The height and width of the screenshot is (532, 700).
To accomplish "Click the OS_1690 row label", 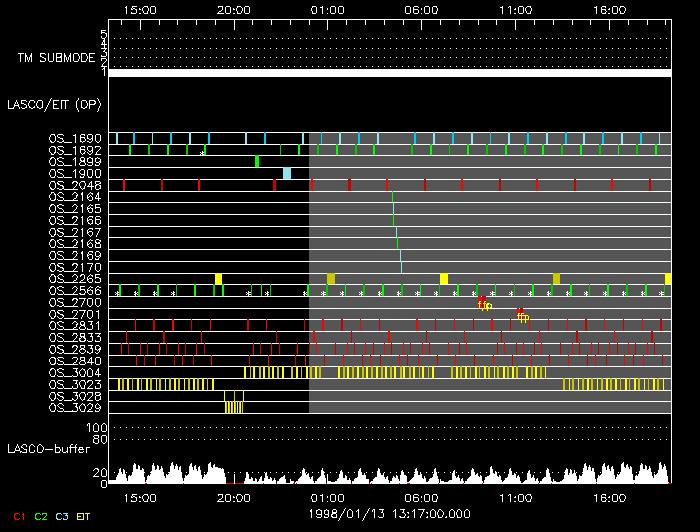I will pos(75,138).
